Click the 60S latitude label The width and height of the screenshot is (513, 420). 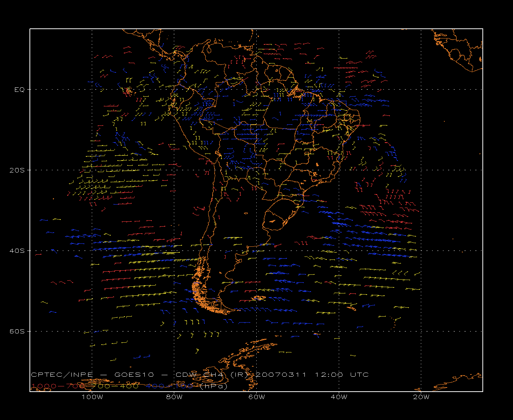click(17, 332)
